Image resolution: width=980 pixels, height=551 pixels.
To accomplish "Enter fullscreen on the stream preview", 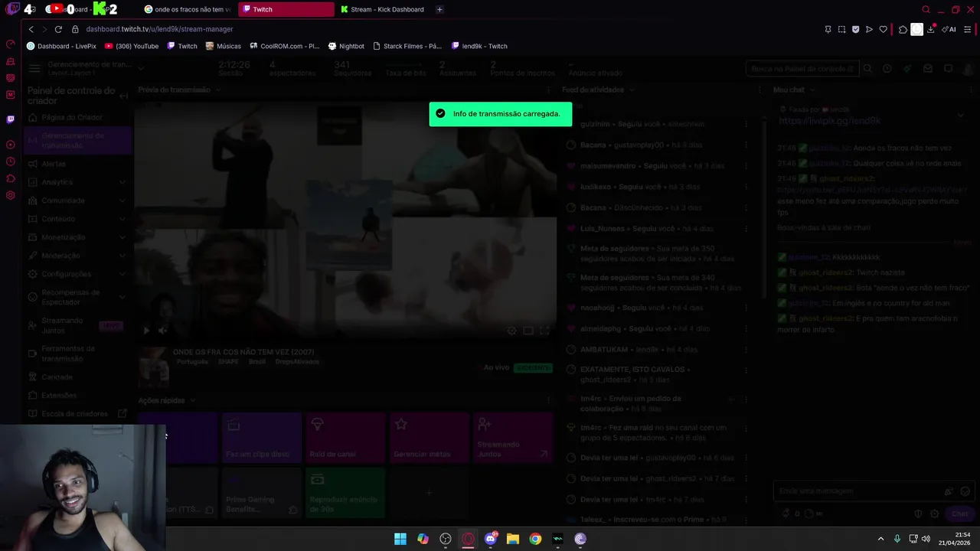I will tap(544, 331).
